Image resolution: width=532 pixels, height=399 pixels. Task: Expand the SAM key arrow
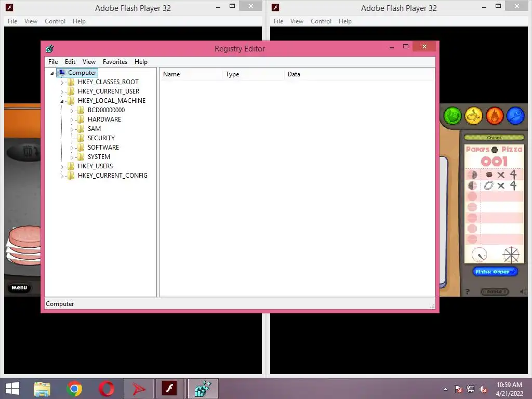pos(72,129)
